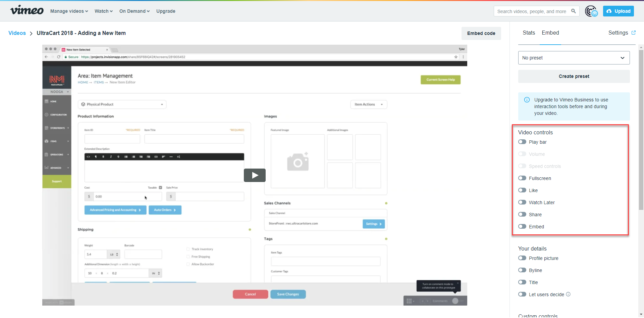Expand the On Demand menu

(135, 11)
